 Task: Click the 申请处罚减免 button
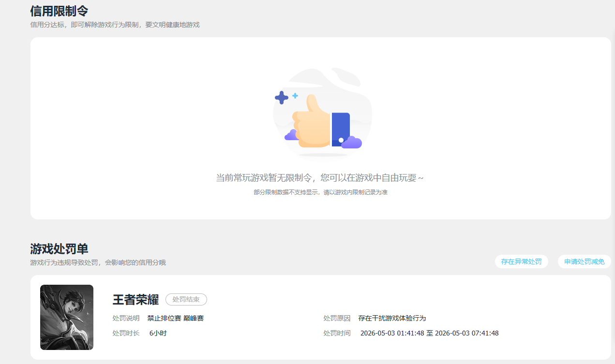(x=584, y=262)
